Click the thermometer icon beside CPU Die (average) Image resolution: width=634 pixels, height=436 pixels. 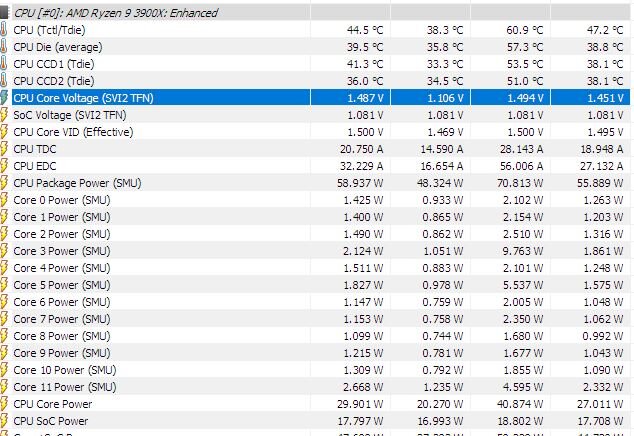pos(3,47)
